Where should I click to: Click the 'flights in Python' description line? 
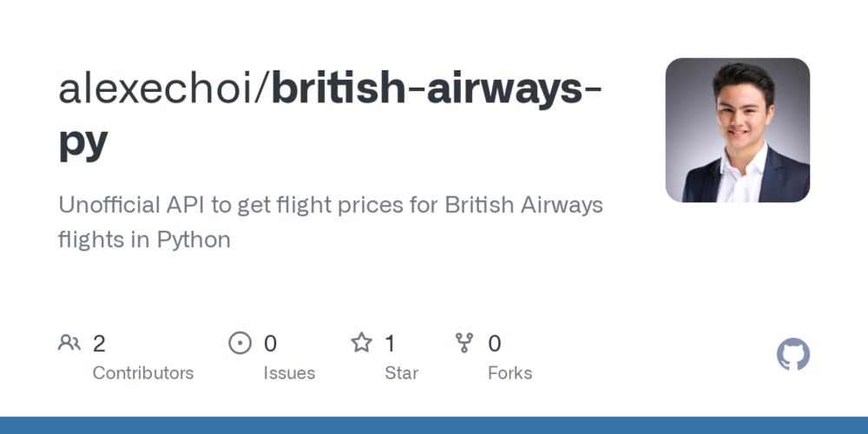(144, 240)
